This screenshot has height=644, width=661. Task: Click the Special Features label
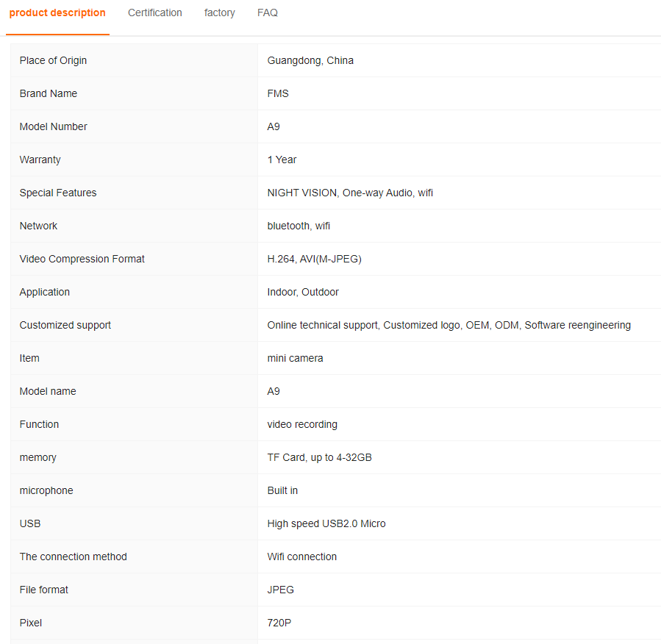(58, 193)
